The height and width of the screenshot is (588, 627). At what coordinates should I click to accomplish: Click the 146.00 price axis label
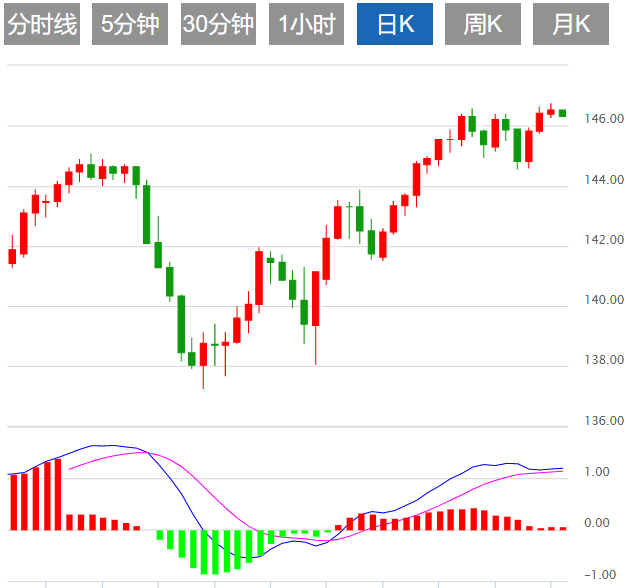604,119
